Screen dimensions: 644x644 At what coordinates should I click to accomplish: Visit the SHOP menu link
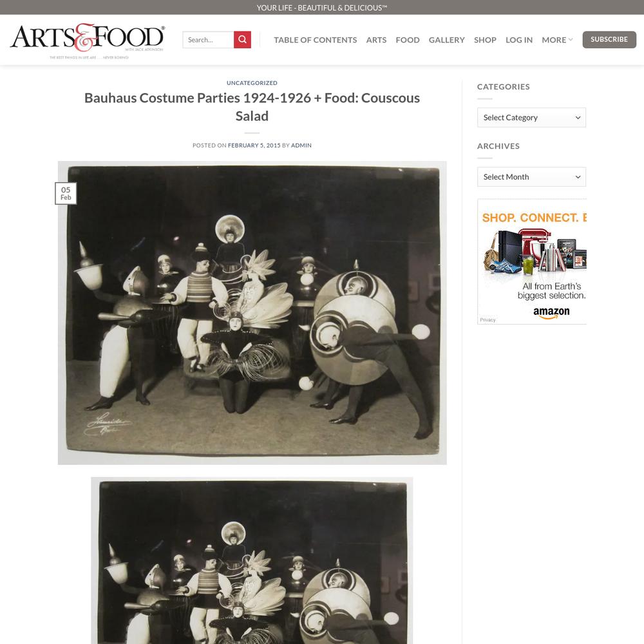[485, 40]
